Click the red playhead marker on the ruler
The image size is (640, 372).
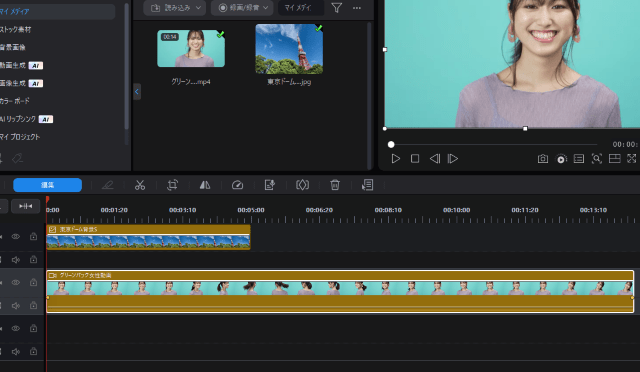pos(47,199)
